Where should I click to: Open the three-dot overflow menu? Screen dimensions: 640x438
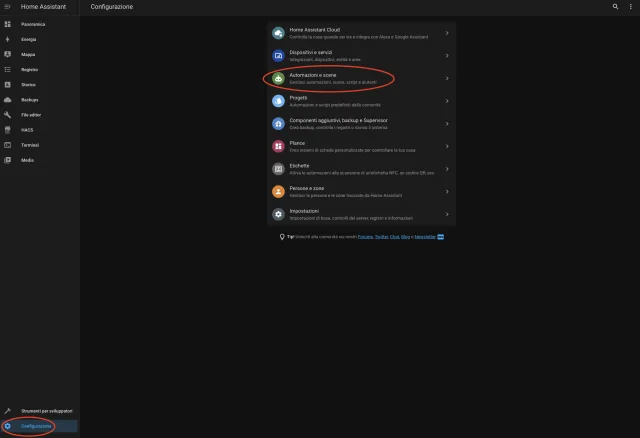tap(631, 7)
